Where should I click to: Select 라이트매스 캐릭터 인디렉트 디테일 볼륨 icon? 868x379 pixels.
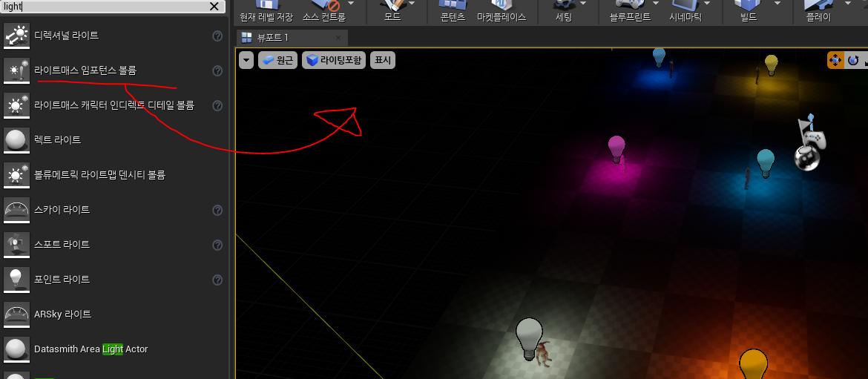pos(16,105)
